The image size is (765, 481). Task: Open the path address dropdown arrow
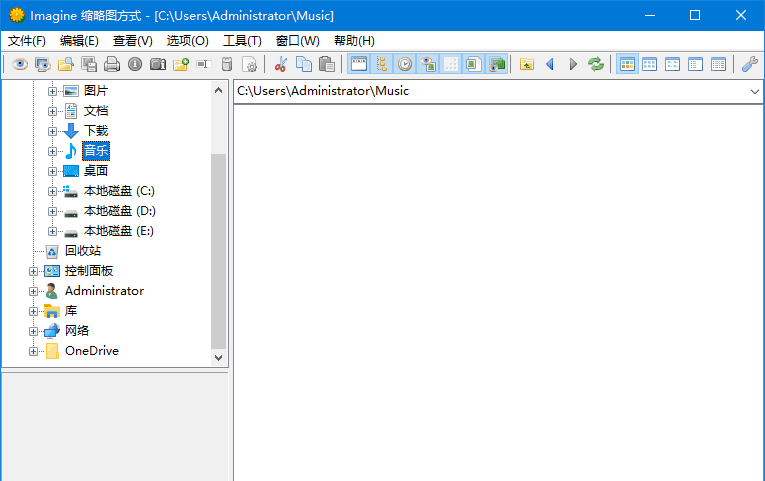click(754, 92)
